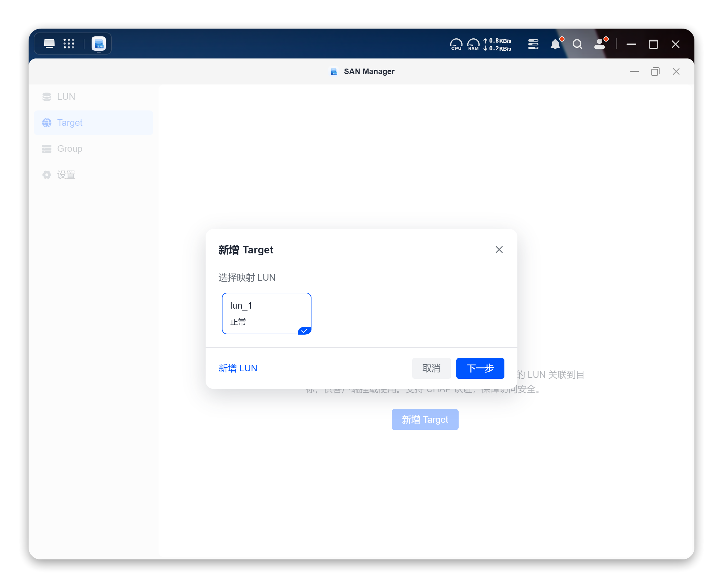
Task: Click SAN Manager icon in taskbar
Action: pos(98,44)
